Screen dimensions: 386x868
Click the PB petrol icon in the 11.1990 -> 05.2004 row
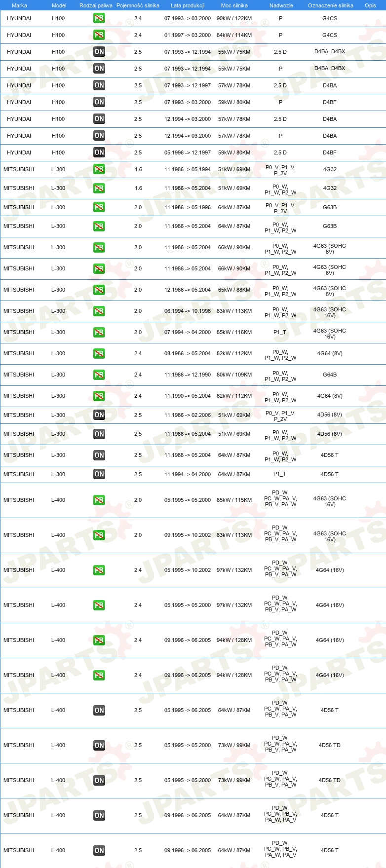pyautogui.click(x=99, y=396)
